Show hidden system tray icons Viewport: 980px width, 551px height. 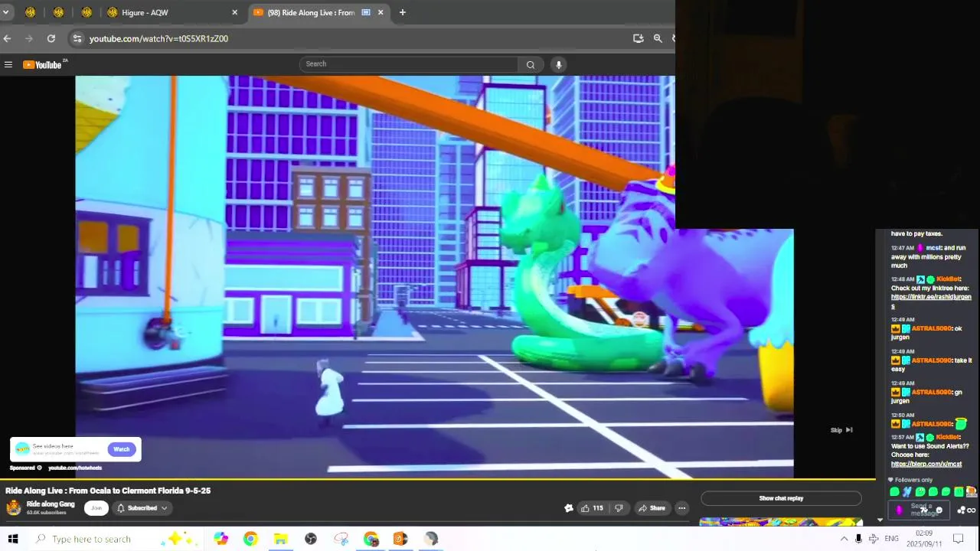click(x=844, y=539)
